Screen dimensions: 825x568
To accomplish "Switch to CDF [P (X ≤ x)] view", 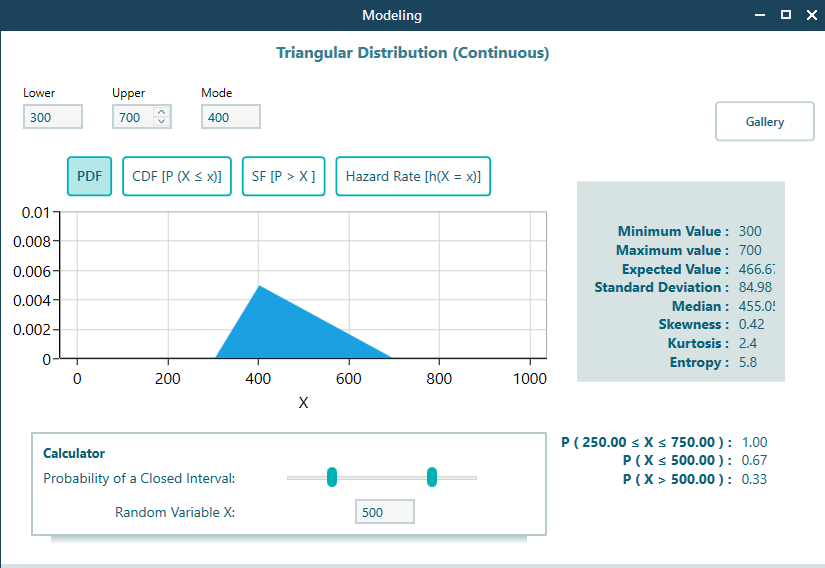I will [x=177, y=176].
